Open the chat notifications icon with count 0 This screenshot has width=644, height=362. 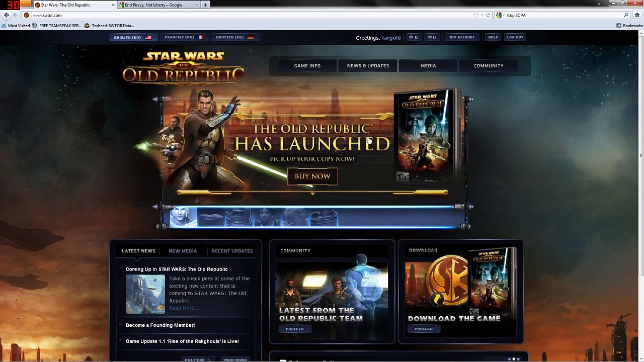432,37
